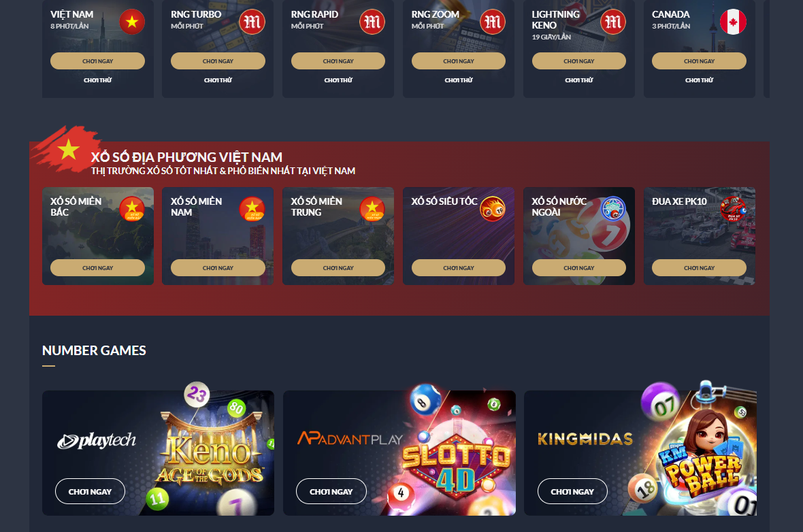Click Chơi Ngay on the Playtech card

pos(90,492)
